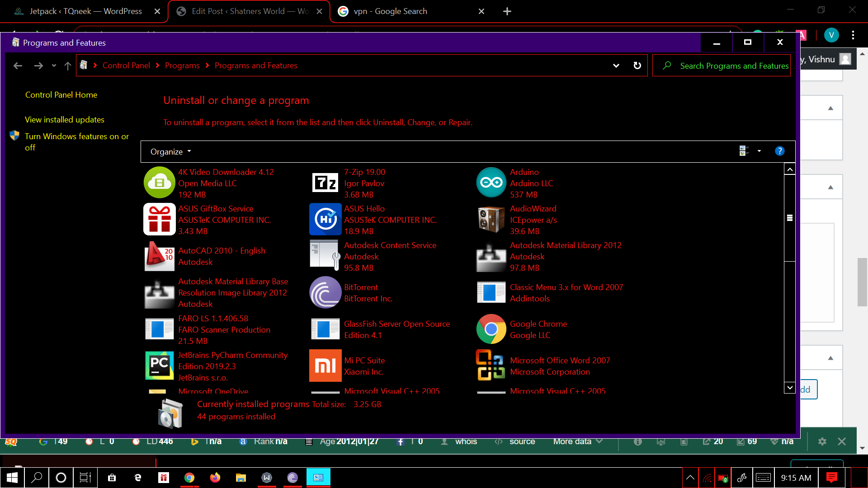
Task: Open a new Chrome tab
Action: (x=507, y=11)
